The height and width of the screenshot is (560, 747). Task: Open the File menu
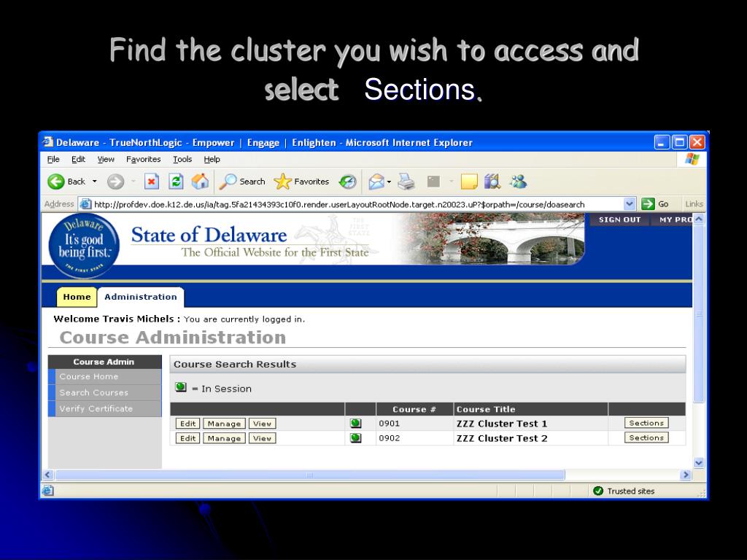(53, 159)
